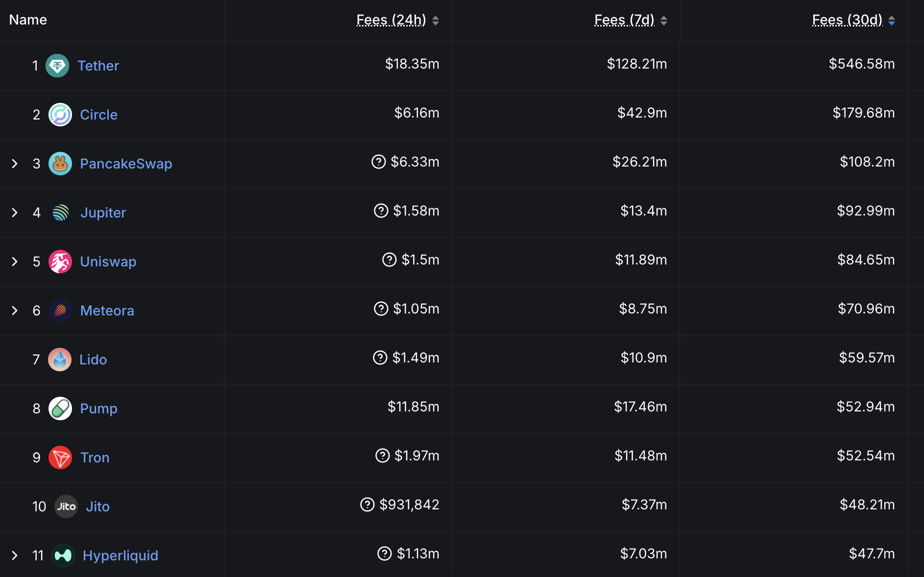Open the Circle protocol link
Screen dimensions: 924x577
(x=98, y=115)
